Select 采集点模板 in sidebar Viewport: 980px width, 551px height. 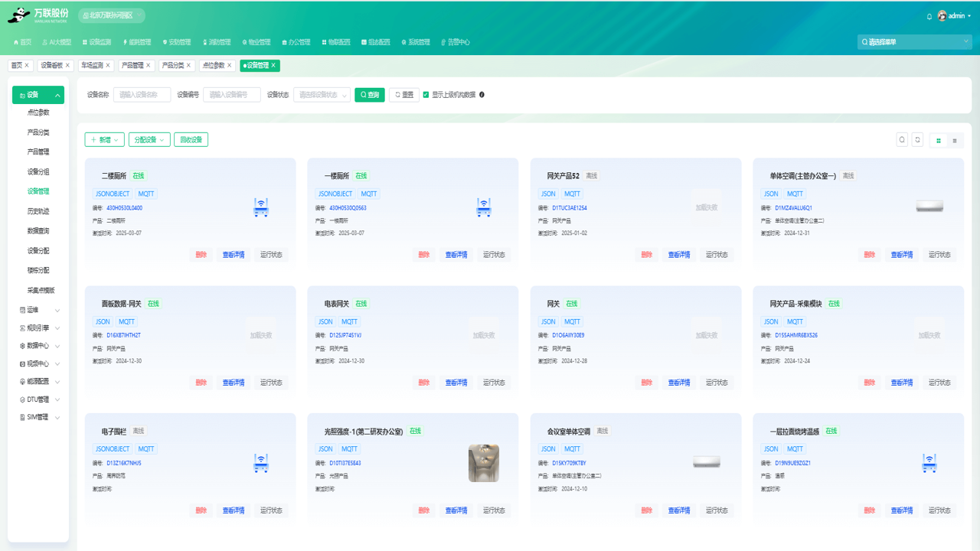pos(41,290)
